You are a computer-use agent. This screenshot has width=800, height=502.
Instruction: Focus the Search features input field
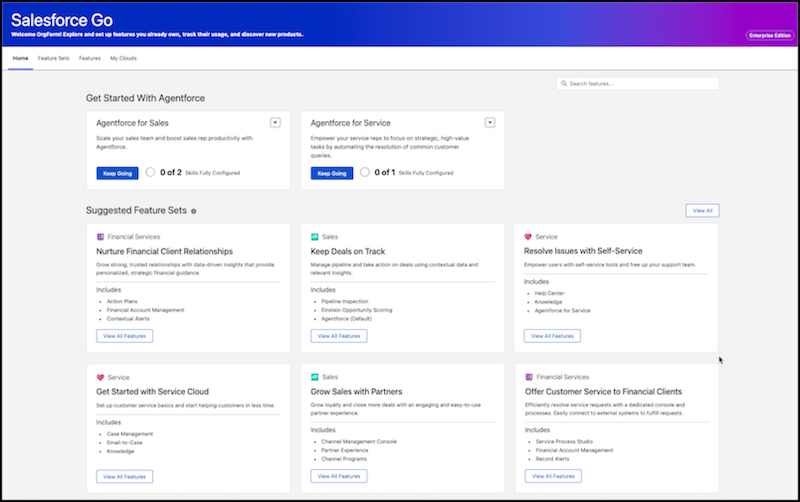pos(638,83)
